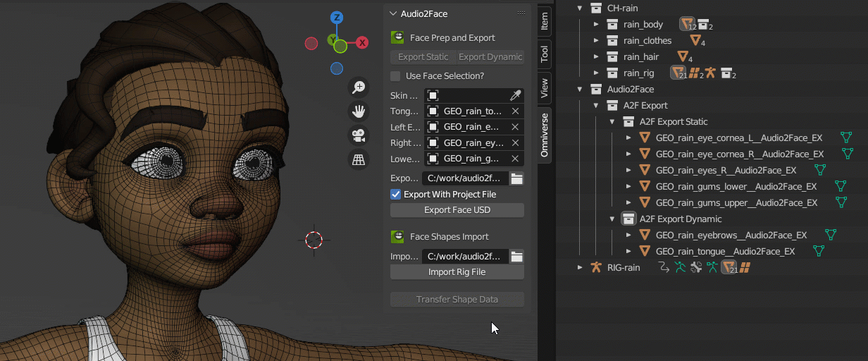Image resolution: width=868 pixels, height=361 pixels.
Task: Switch perspective/orthographic grid icon
Action: (x=359, y=160)
